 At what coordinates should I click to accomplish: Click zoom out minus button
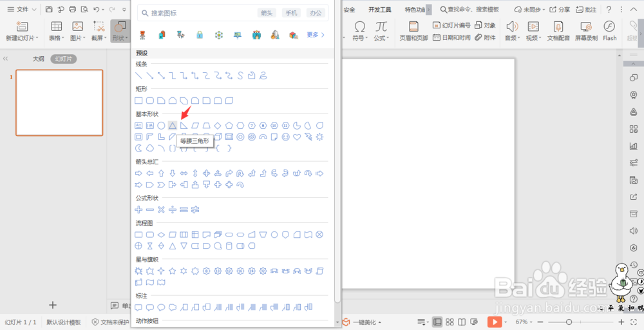click(x=540, y=322)
